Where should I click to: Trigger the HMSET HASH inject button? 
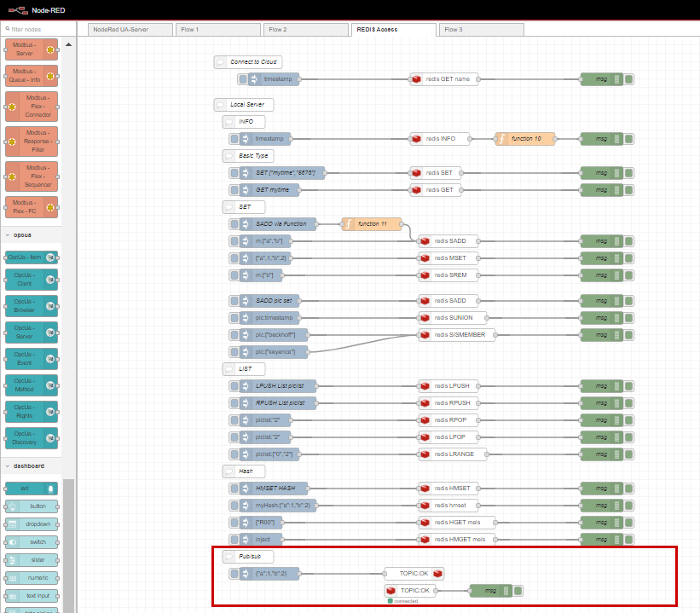[x=234, y=489]
